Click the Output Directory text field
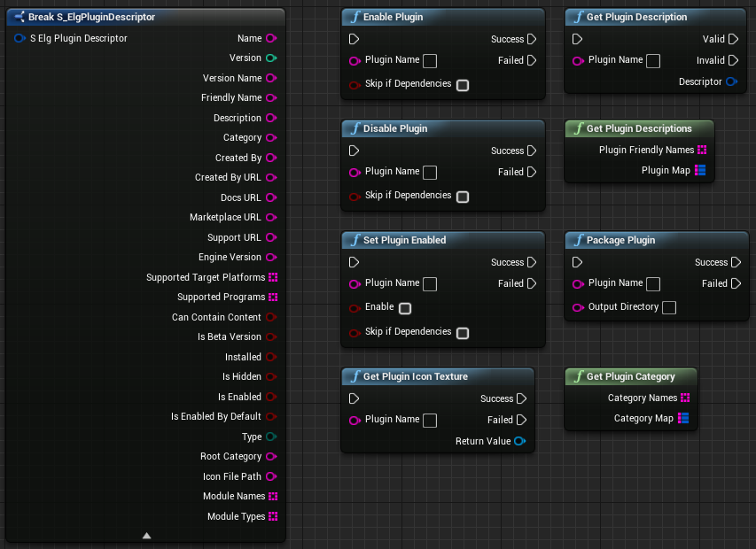The width and height of the screenshot is (756, 549). click(x=669, y=307)
